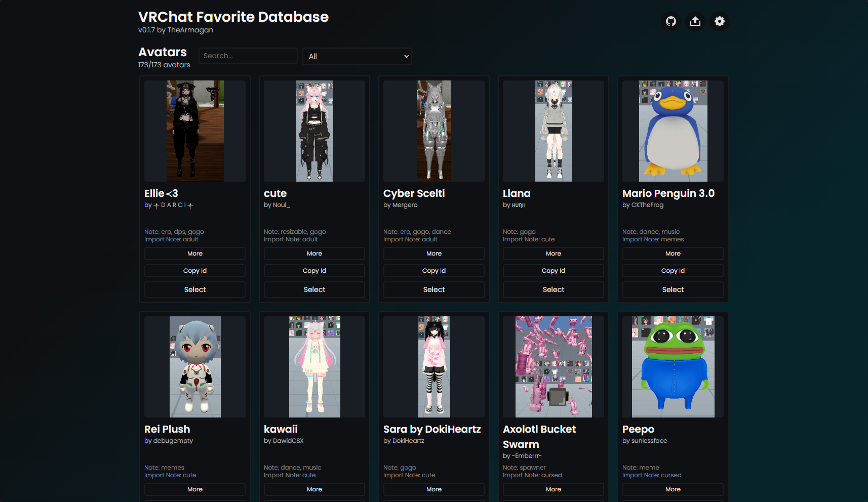Open the Mario Penguin 3.0 thumbnail
868x502 pixels.
pos(673,131)
